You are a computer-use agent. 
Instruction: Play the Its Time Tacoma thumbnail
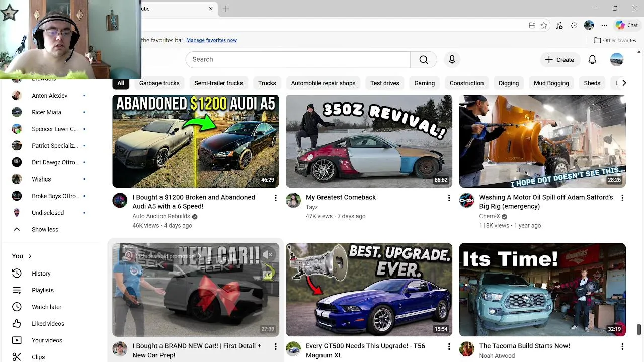coord(542,290)
